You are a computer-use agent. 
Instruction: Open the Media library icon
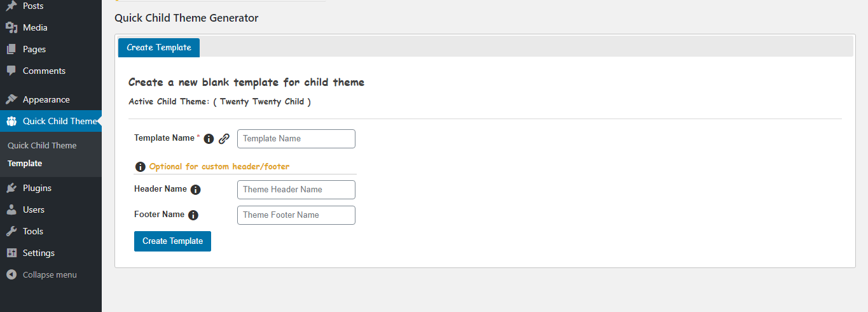11,27
